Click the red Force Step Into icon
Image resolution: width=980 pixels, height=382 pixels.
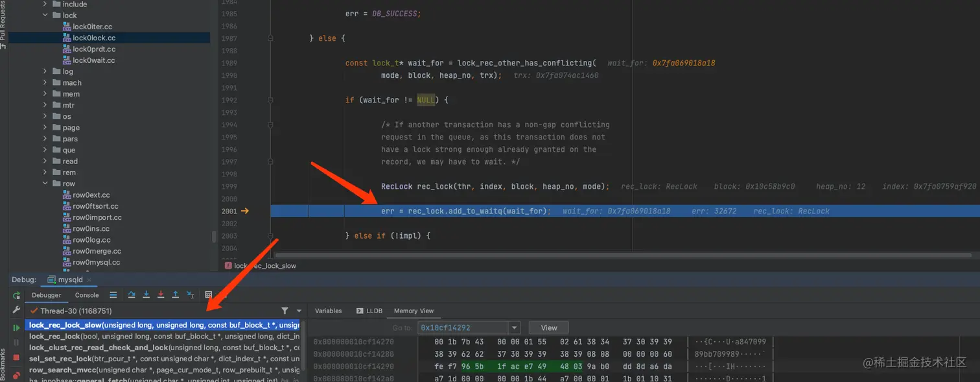(x=161, y=294)
